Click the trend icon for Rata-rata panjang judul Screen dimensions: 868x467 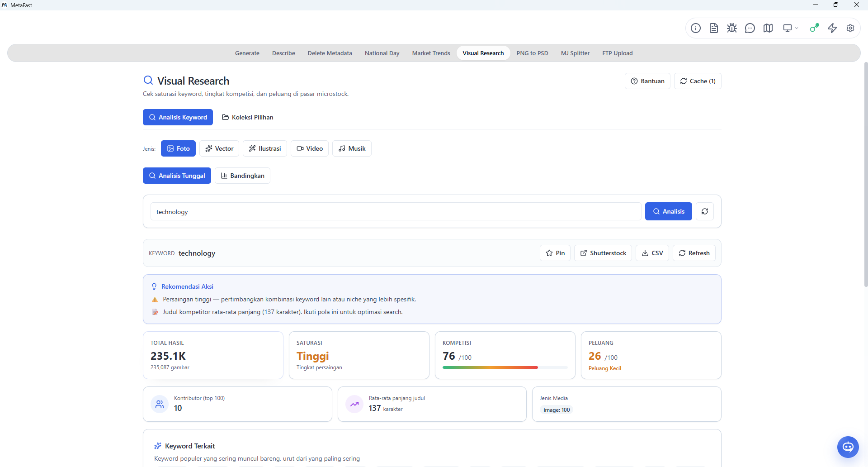click(354, 404)
